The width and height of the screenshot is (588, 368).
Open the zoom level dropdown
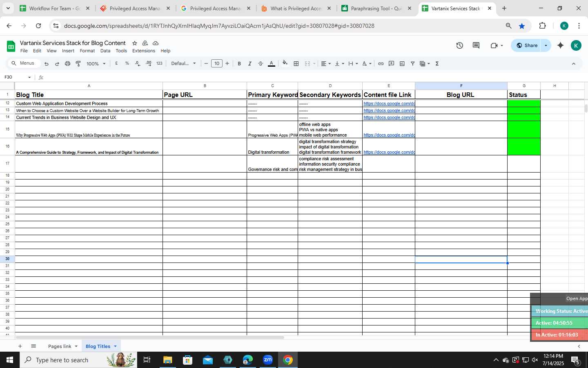coord(96,64)
